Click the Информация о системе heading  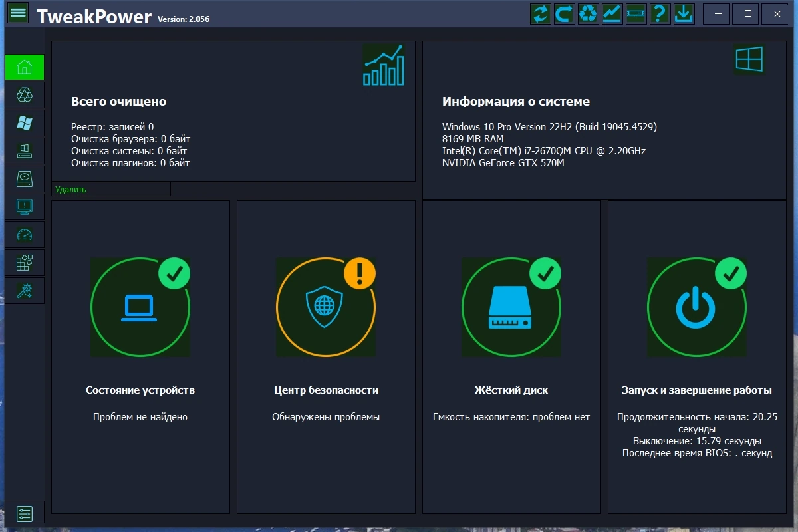516,102
